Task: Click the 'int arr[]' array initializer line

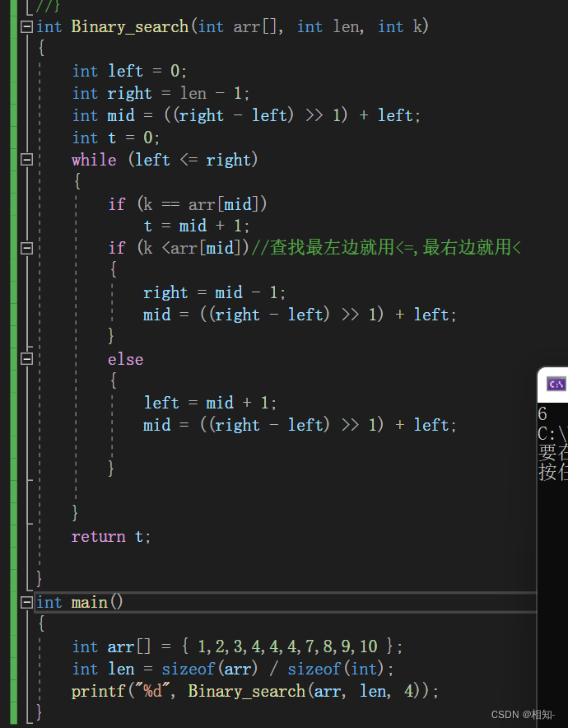Action: (x=238, y=646)
